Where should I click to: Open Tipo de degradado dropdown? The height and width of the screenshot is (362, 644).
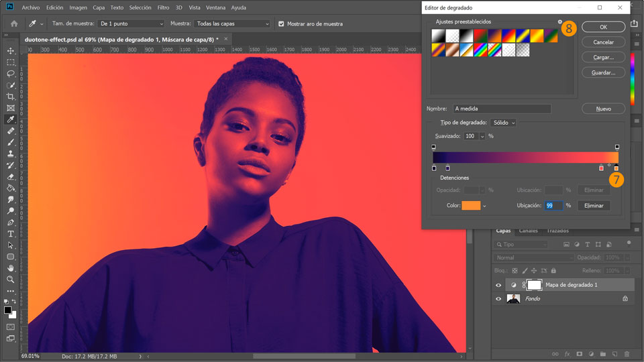point(503,123)
